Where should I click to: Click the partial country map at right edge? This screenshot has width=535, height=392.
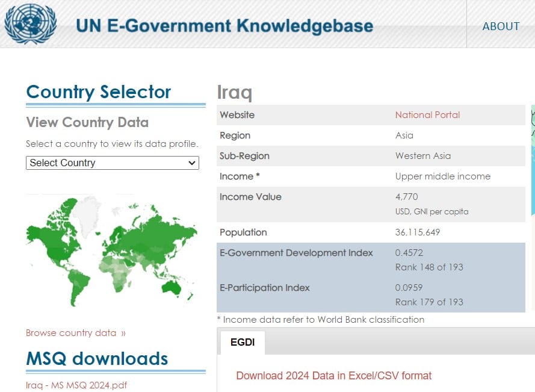pyautogui.click(x=532, y=157)
